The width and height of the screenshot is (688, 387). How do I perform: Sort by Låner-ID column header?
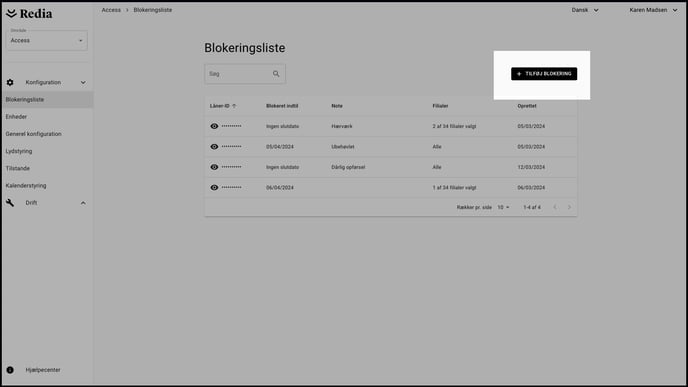point(219,106)
